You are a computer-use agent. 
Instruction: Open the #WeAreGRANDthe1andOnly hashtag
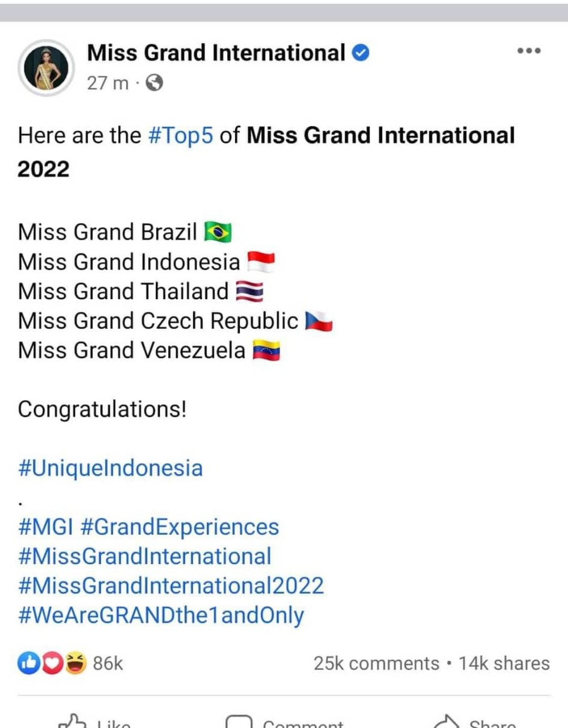click(161, 616)
